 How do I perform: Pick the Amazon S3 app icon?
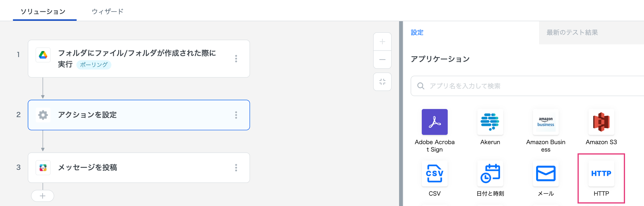click(601, 122)
